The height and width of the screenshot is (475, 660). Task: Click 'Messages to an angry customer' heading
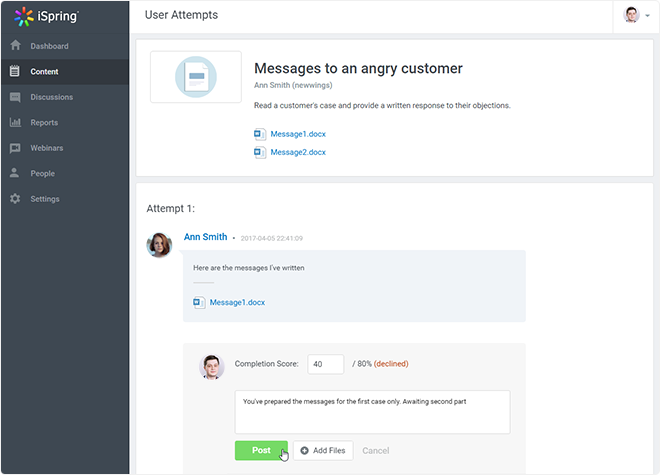tap(358, 68)
